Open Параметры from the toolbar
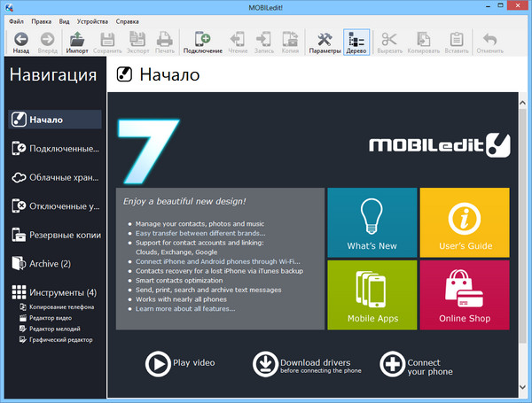Screen dimensions: 532x403 click(x=325, y=43)
